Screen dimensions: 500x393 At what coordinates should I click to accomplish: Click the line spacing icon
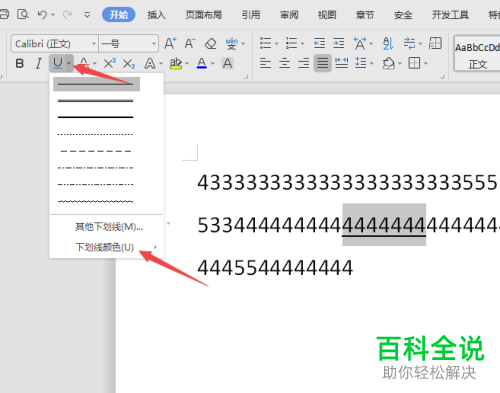[361, 63]
